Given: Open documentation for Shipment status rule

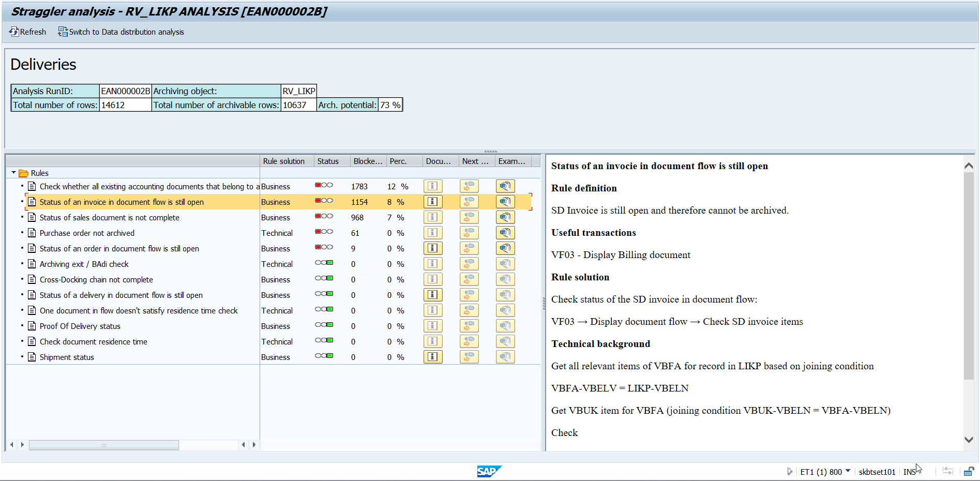Looking at the screenshot, I should pos(433,357).
